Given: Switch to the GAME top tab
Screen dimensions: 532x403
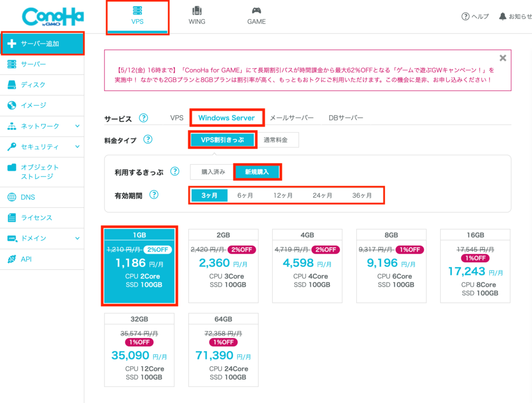Looking at the screenshot, I should [257, 17].
